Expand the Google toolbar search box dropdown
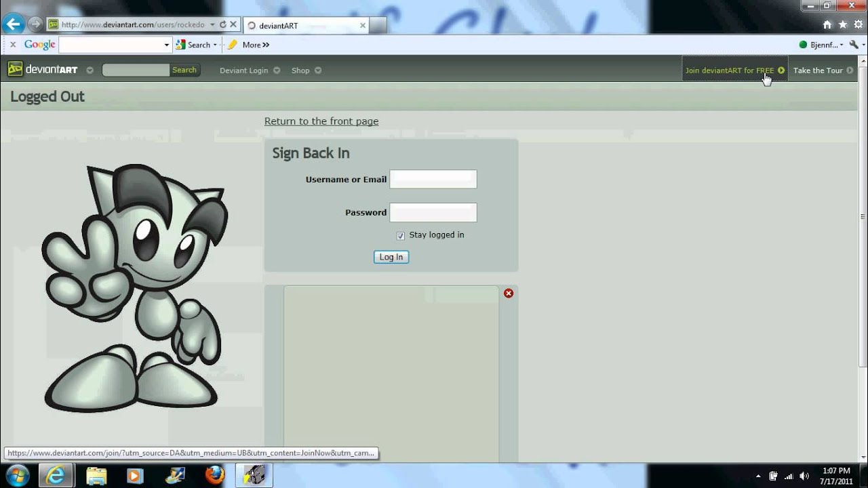This screenshot has width=868, height=488. coord(167,45)
